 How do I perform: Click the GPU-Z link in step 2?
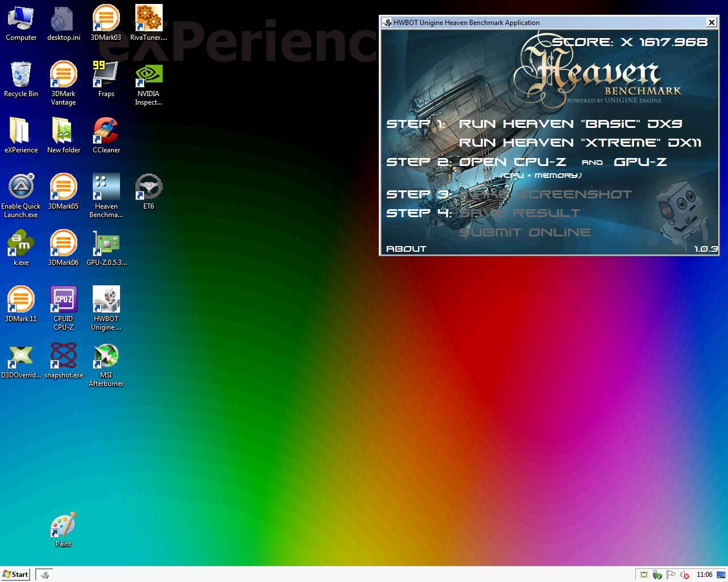pos(640,162)
